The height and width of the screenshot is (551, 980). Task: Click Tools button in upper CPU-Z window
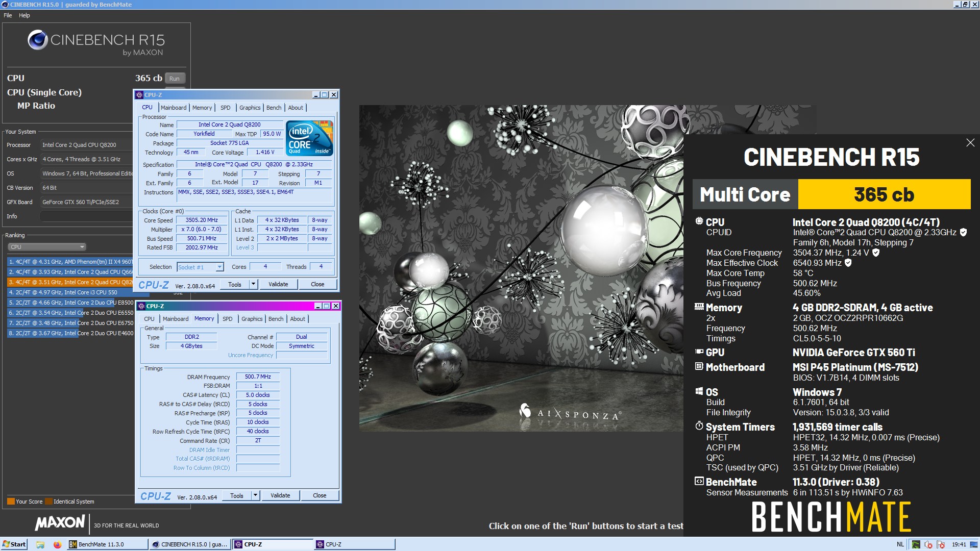coord(235,284)
